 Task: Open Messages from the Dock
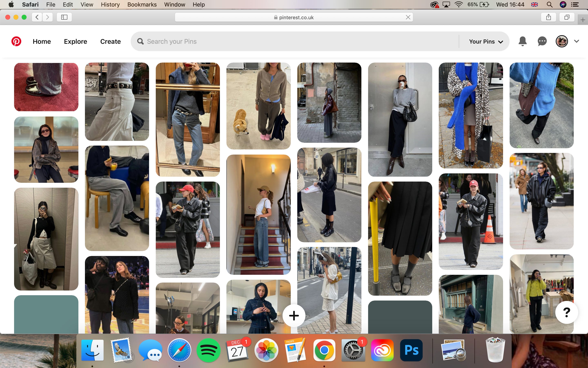point(150,350)
